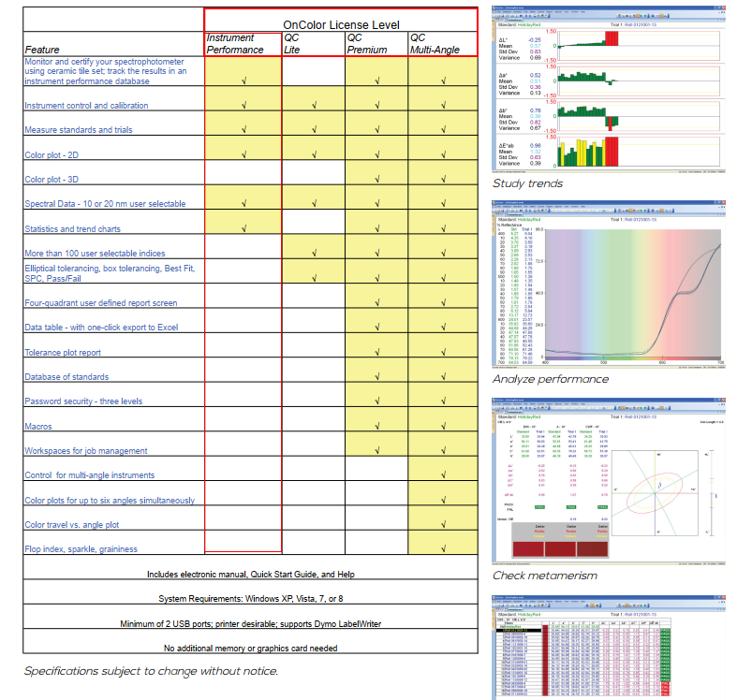Click QC Lite checkmark for 'Instrument control and calibration'
The width and height of the screenshot is (752, 700).
(314, 105)
